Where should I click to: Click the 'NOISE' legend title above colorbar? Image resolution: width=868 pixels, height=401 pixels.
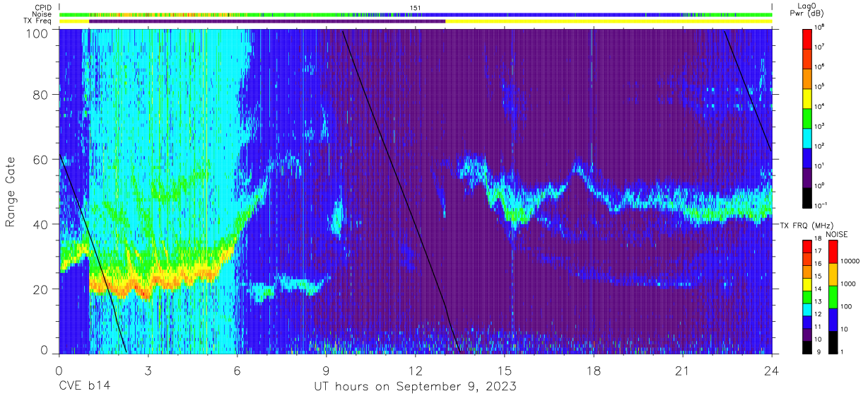(837, 234)
